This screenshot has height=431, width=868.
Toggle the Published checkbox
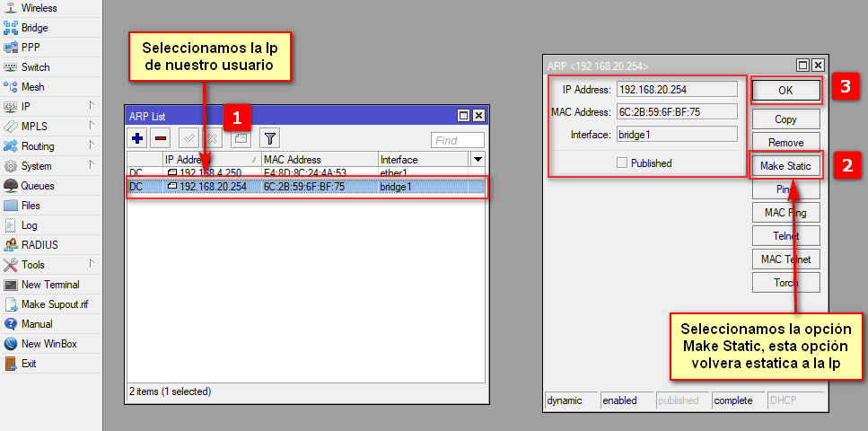tap(622, 163)
